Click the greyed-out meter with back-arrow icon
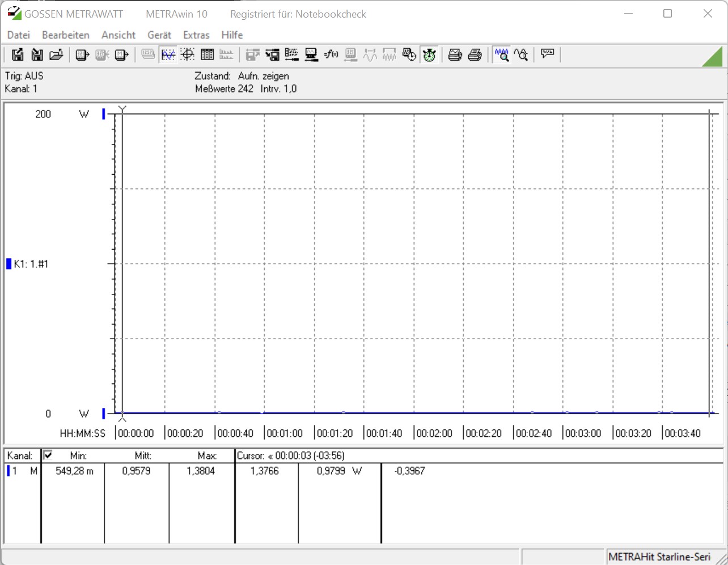The height and width of the screenshot is (565, 728). [351, 54]
